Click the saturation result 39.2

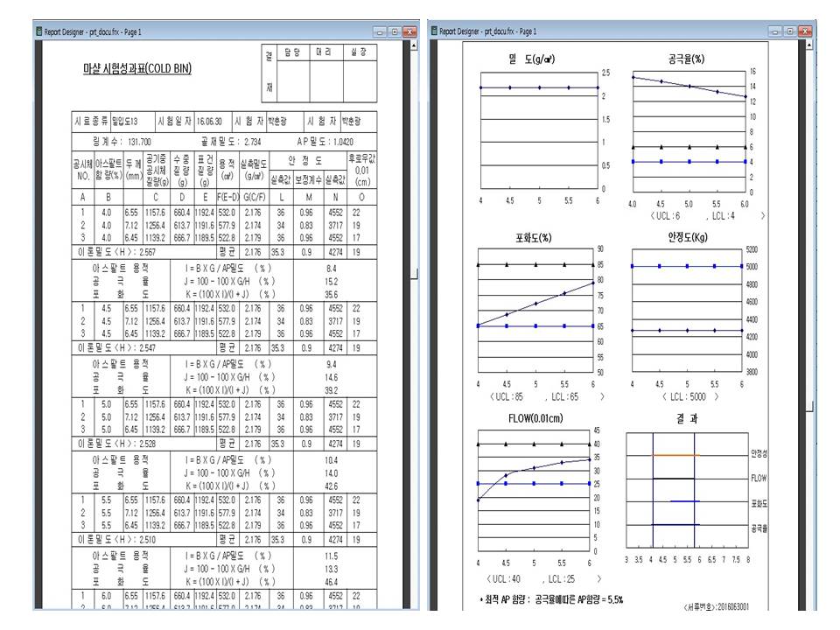331,390
